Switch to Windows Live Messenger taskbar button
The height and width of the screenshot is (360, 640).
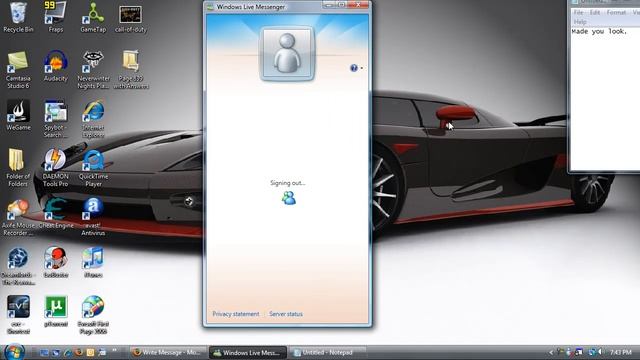click(x=247, y=352)
